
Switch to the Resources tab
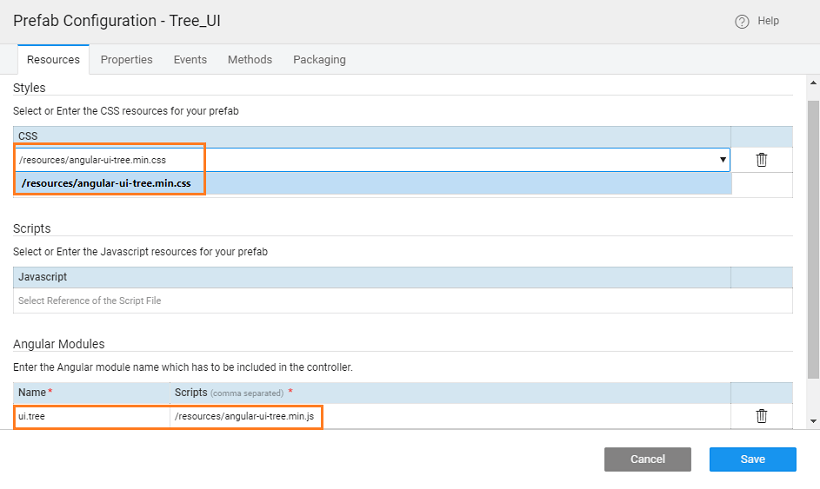click(x=53, y=60)
